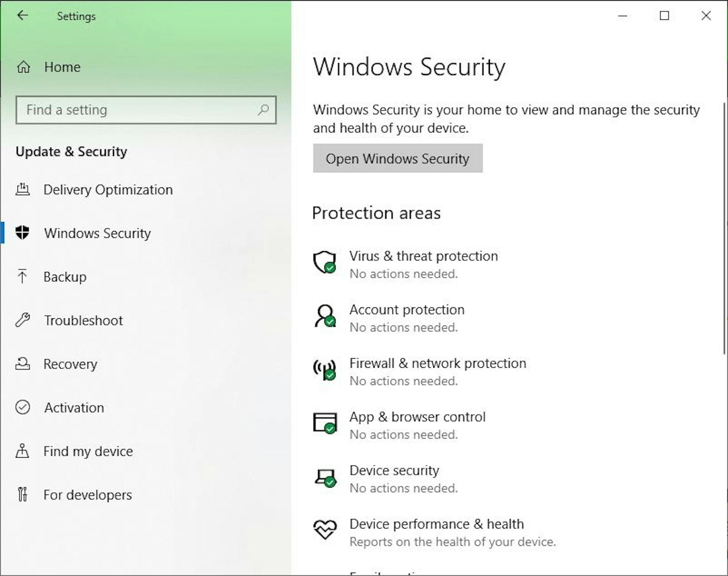728x576 pixels.
Task: Open the Firewall & network protection link
Action: tap(438, 364)
